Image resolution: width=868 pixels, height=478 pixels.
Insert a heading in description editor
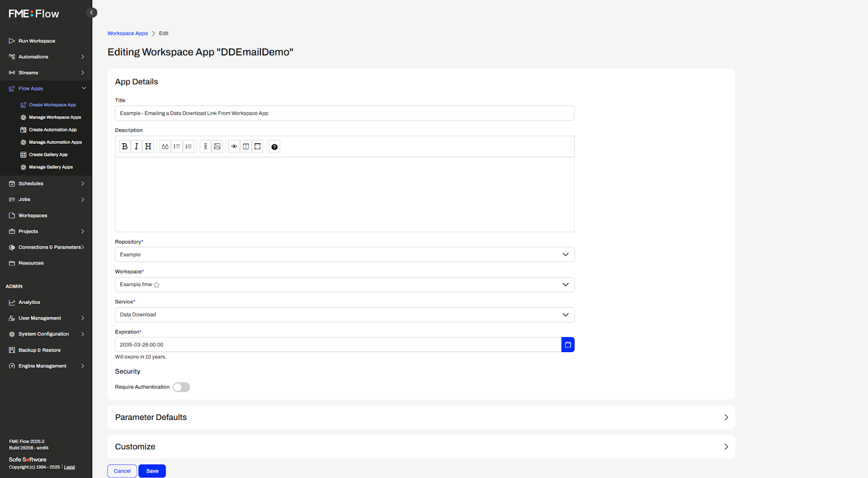pos(148,146)
